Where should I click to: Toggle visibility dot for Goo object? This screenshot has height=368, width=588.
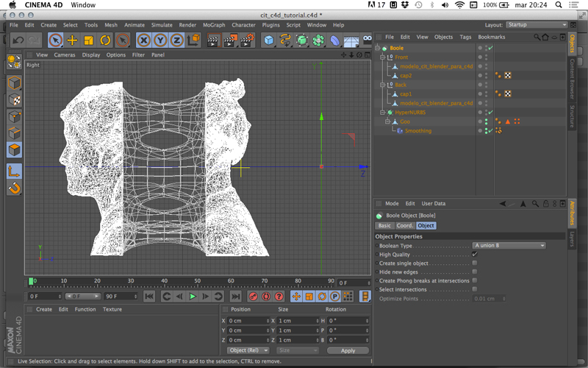click(x=487, y=121)
